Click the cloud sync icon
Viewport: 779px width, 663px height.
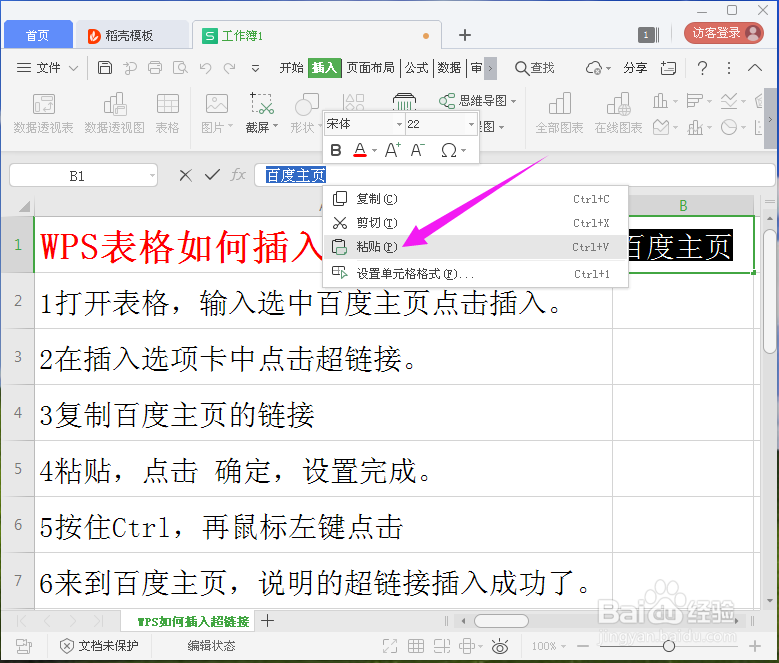(x=594, y=68)
